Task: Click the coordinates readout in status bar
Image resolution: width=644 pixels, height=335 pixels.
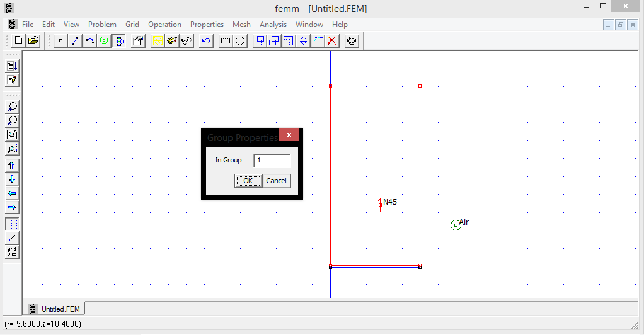Action: click(x=43, y=324)
